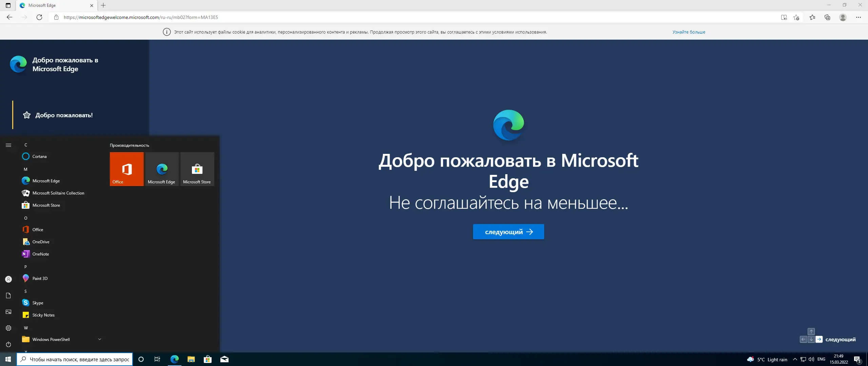Open Settings and more ellipsis menu

858,17
